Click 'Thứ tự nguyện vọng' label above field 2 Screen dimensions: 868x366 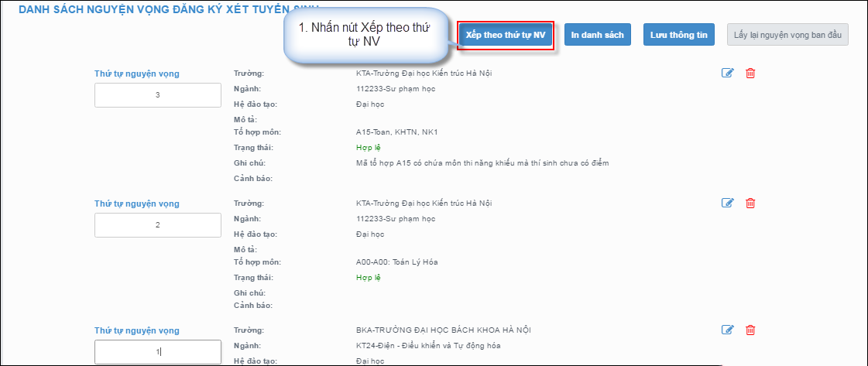(137, 204)
